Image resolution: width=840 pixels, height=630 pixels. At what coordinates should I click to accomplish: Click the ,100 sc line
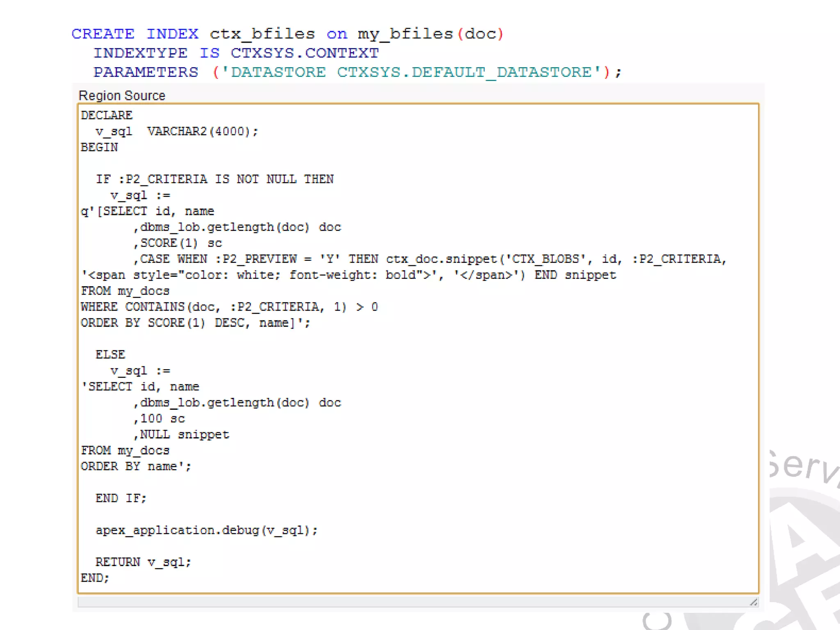(x=159, y=419)
